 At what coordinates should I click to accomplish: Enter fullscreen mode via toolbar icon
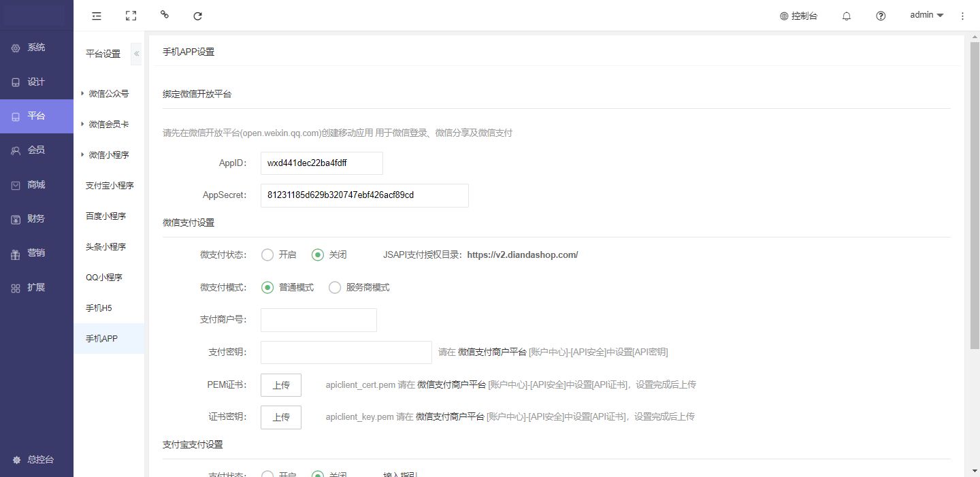pos(131,16)
